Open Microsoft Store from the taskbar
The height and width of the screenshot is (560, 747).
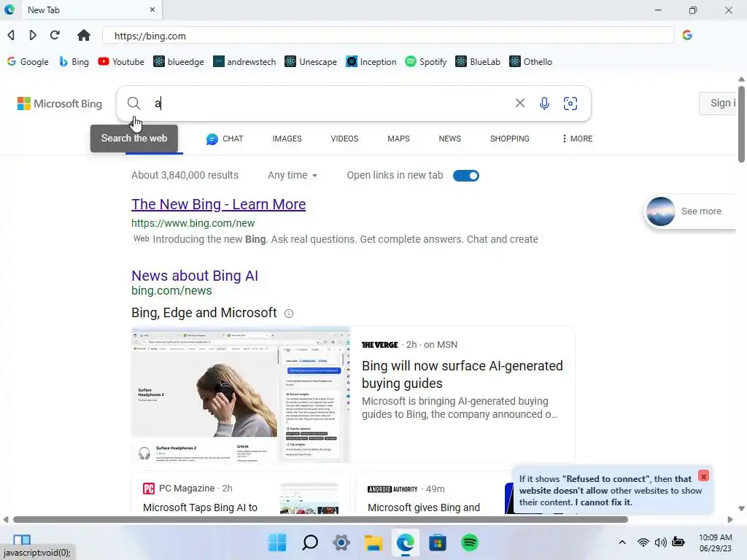point(438,542)
